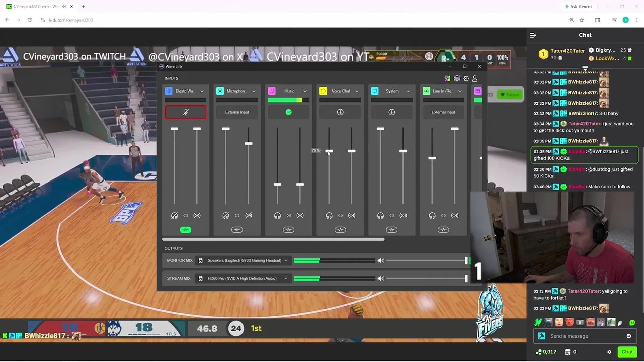Image resolution: width=644 pixels, height=362 pixels.
Task: Click the Monitor Mix volume slider handle
Action: click(466, 260)
